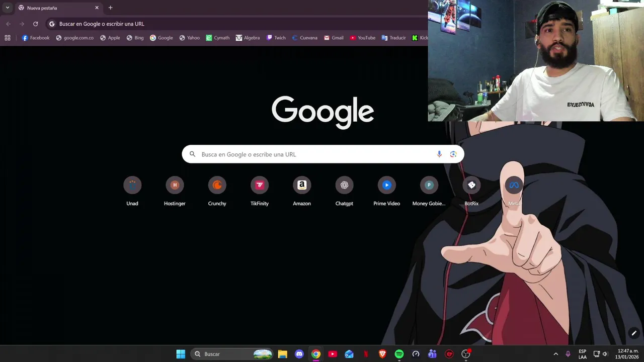Open the Gmail bookmark
The image size is (644, 362).
(334, 38)
